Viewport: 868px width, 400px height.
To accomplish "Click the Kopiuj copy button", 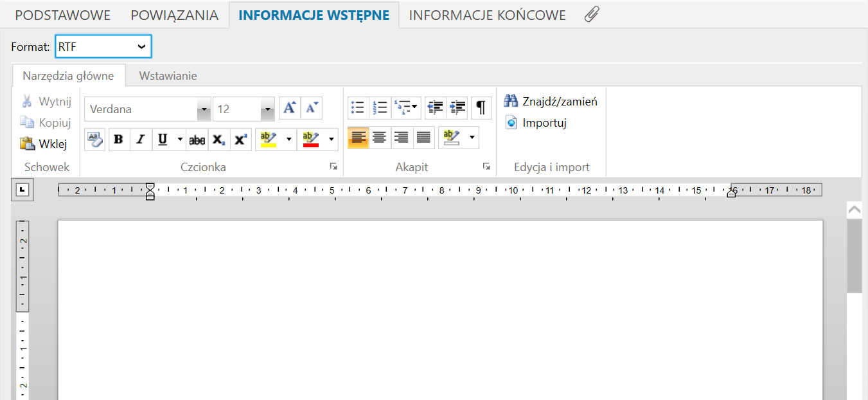I will (45, 123).
